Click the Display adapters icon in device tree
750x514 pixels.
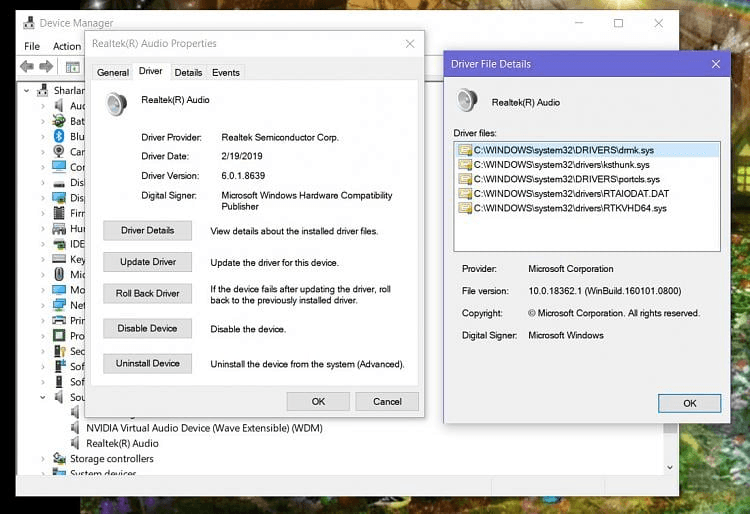click(x=59, y=197)
